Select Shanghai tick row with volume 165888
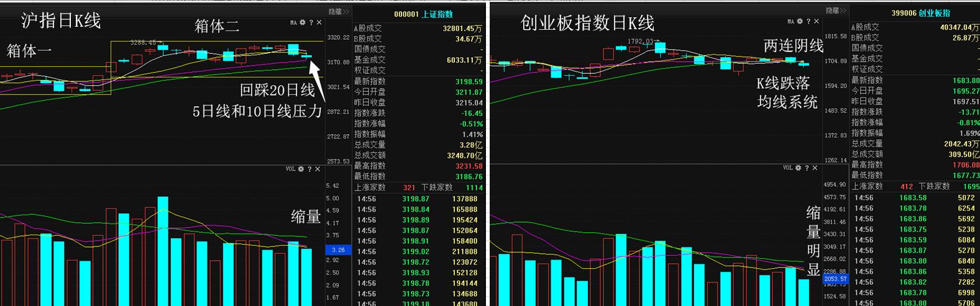Viewport: 980px width, 306px height. tap(418, 210)
